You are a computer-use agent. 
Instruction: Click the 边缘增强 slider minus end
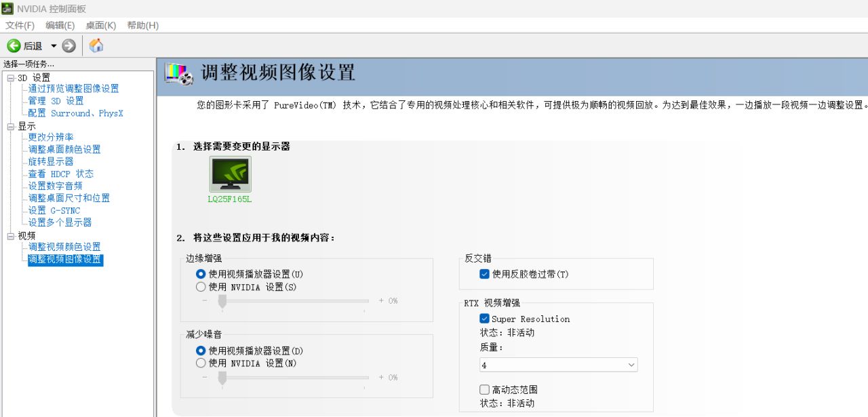204,300
